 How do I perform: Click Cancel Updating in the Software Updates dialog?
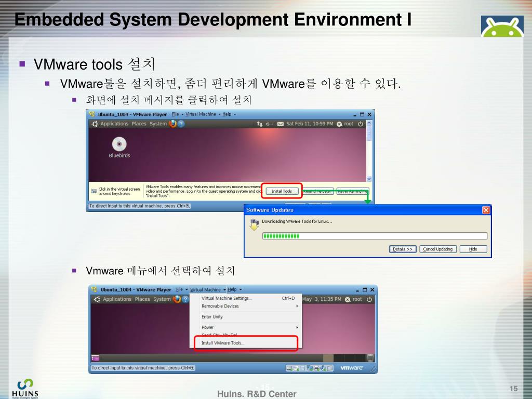pyautogui.click(x=438, y=249)
